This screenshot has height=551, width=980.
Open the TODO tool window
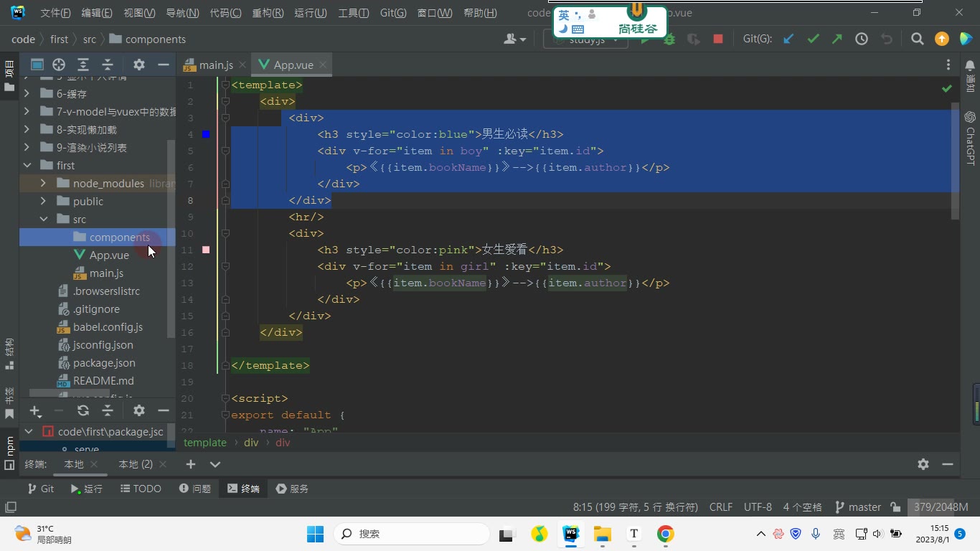(x=141, y=489)
